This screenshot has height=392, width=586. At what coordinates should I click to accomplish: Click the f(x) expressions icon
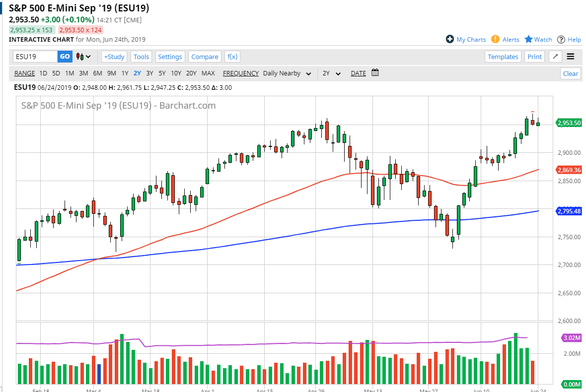click(x=232, y=57)
